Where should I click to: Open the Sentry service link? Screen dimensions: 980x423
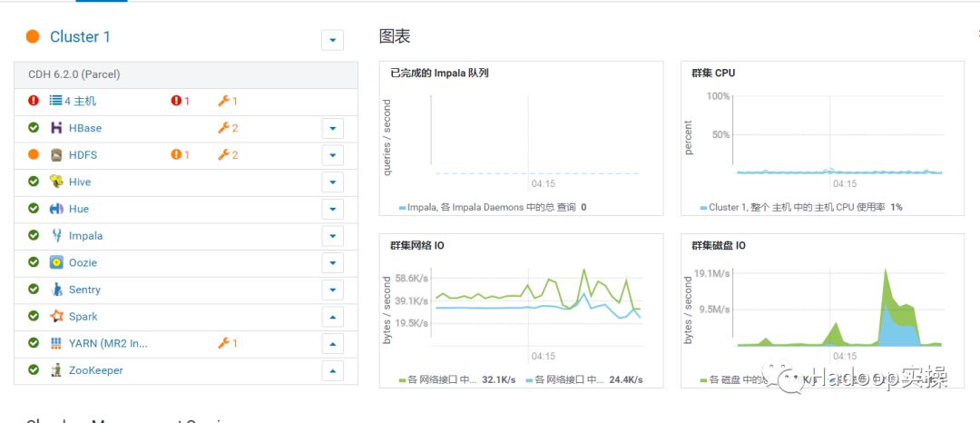click(x=84, y=290)
